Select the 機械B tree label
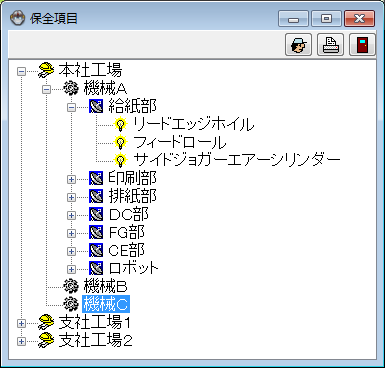The height and width of the screenshot is (368, 385). pos(105,286)
